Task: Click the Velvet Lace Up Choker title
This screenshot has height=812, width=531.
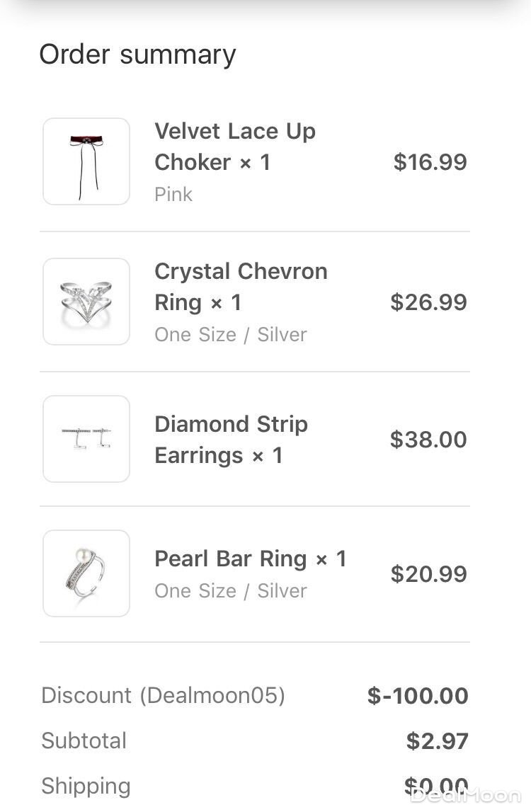Action: [x=235, y=147]
